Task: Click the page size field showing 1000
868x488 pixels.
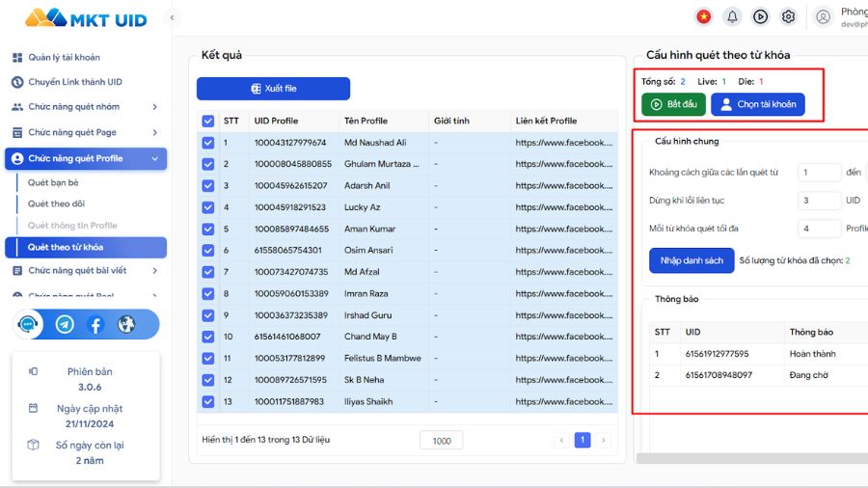Action: pyautogui.click(x=442, y=441)
